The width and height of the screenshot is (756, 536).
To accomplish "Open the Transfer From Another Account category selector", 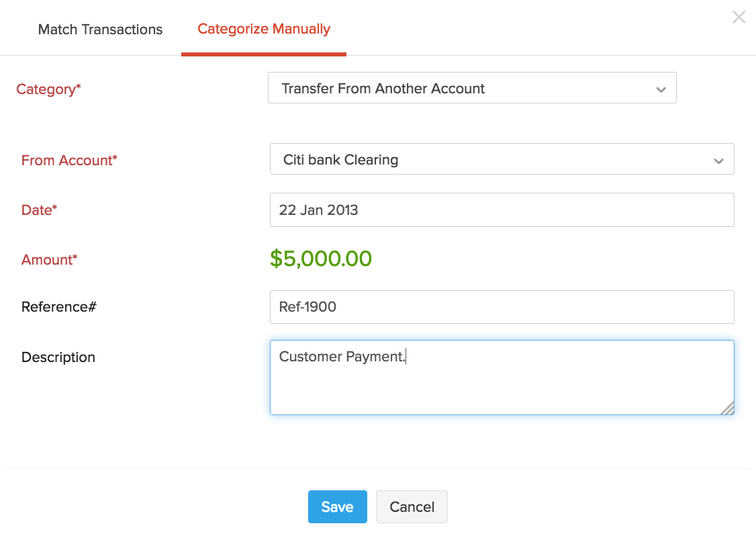I will pyautogui.click(x=472, y=87).
